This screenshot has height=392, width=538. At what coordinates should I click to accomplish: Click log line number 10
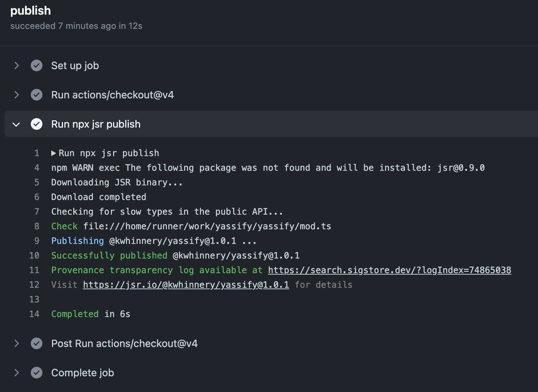point(34,256)
